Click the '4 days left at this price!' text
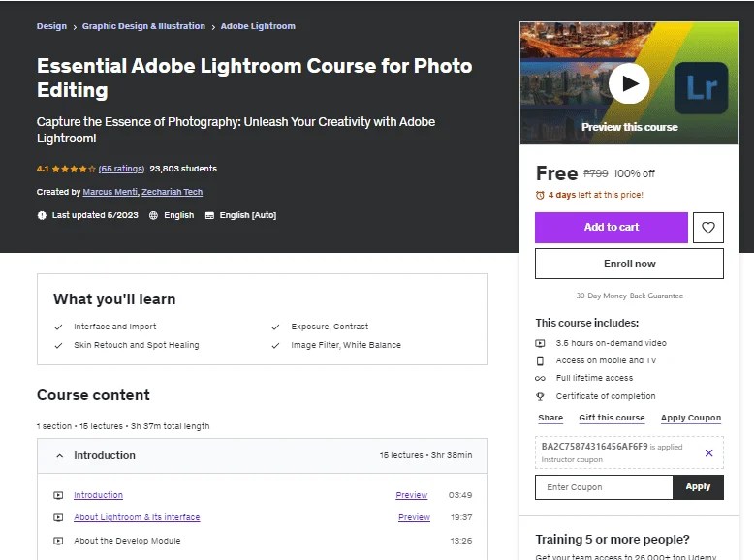This screenshot has height=560, width=754. click(595, 195)
